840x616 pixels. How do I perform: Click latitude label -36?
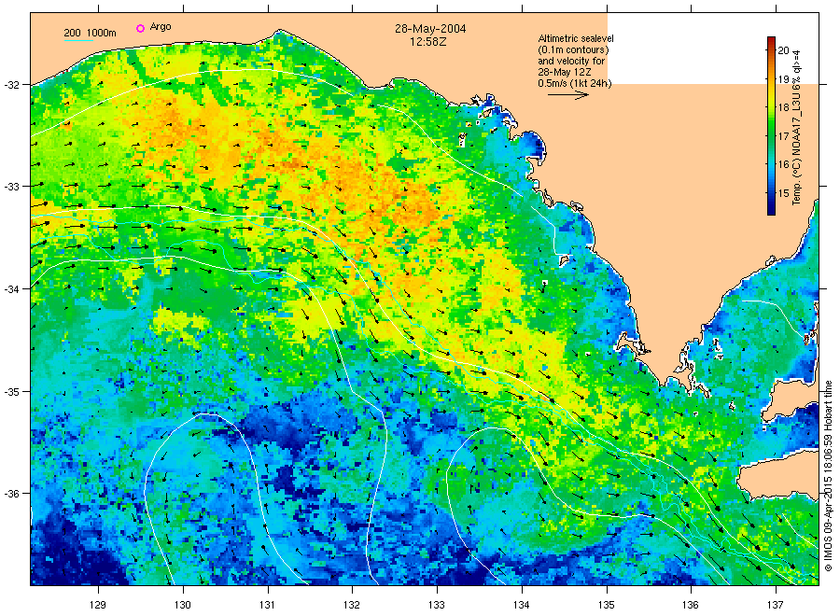click(x=10, y=494)
